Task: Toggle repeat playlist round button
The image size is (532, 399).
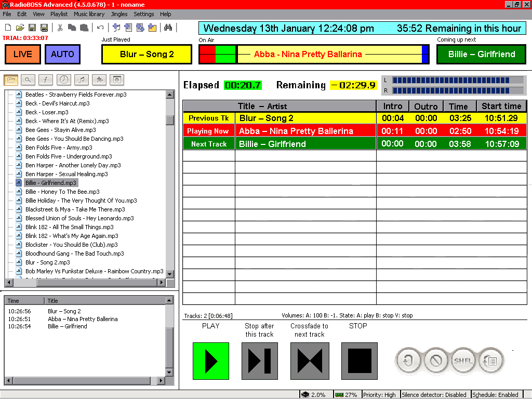Action: pyautogui.click(x=490, y=361)
